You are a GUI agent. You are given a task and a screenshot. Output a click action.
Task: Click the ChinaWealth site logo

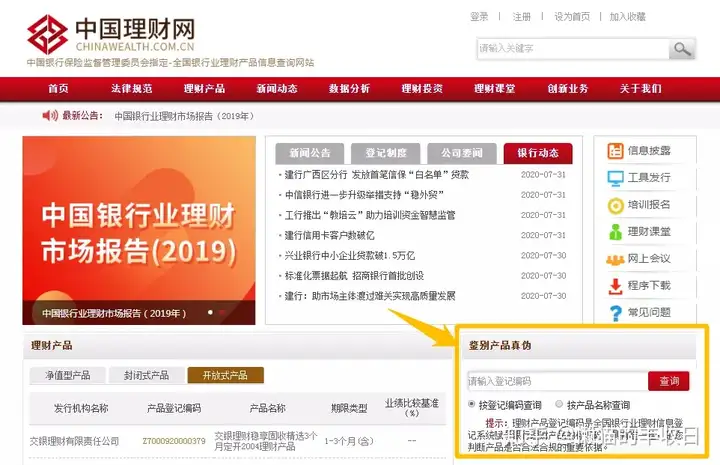111,34
